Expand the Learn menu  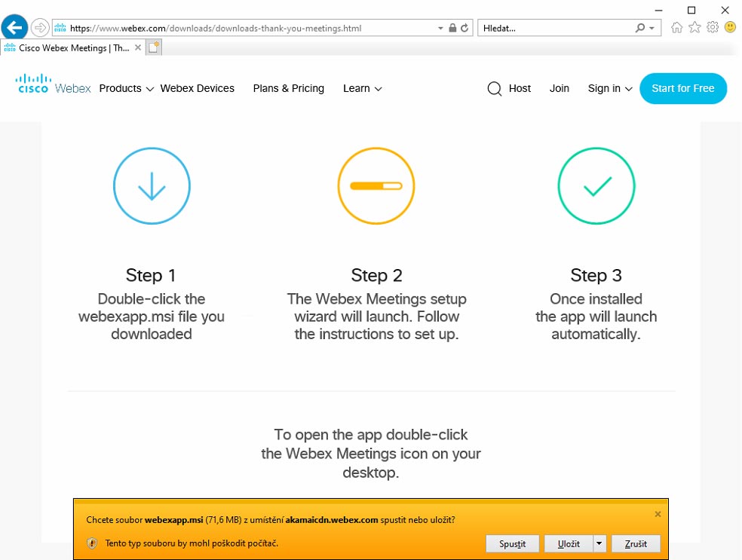click(x=363, y=88)
